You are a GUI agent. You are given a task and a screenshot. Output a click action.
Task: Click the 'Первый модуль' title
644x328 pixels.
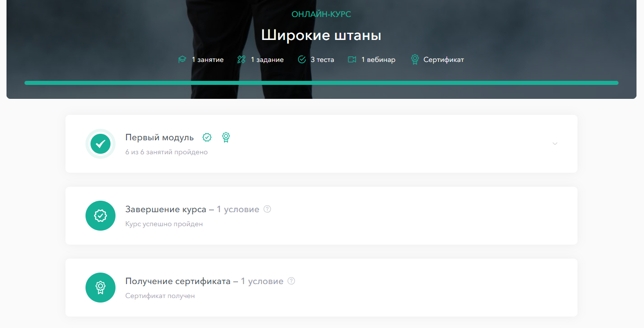tap(159, 137)
